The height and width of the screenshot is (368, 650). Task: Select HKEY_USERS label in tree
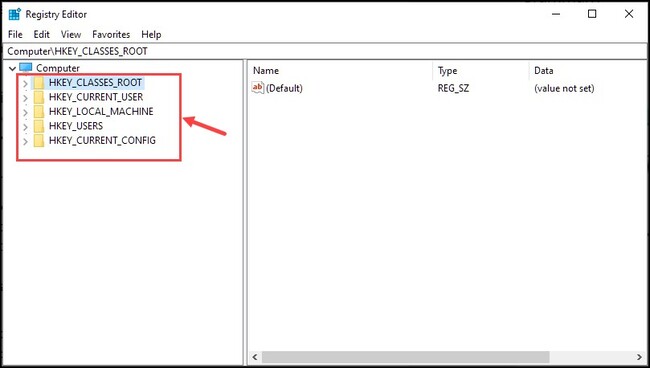[x=76, y=126]
